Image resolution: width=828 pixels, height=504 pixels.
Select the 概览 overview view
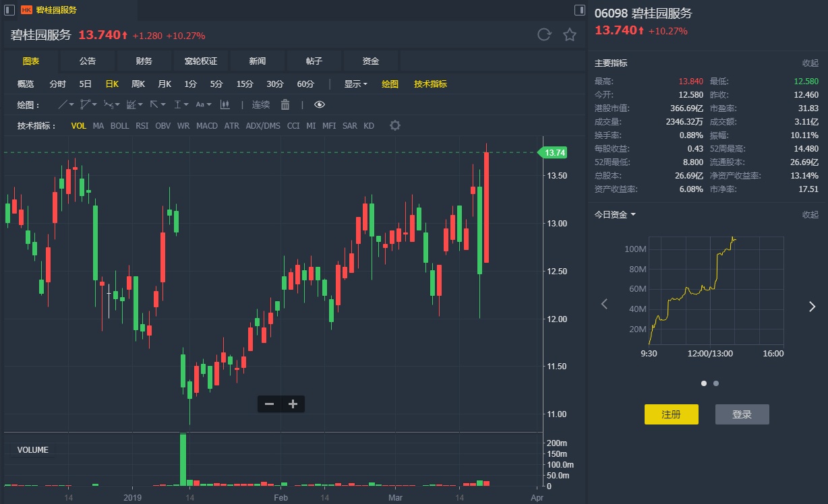click(x=26, y=84)
